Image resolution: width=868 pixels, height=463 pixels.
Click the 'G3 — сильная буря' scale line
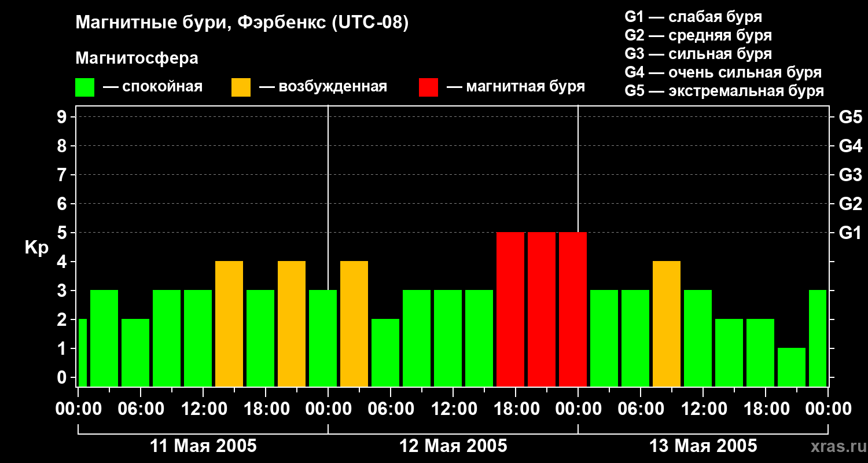[698, 54]
